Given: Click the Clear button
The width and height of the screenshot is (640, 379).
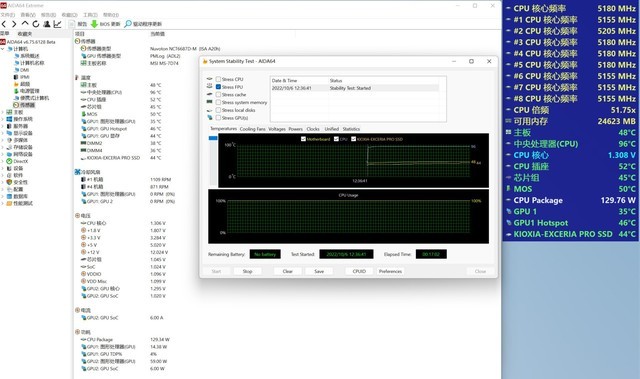Looking at the screenshot, I should pos(288,271).
